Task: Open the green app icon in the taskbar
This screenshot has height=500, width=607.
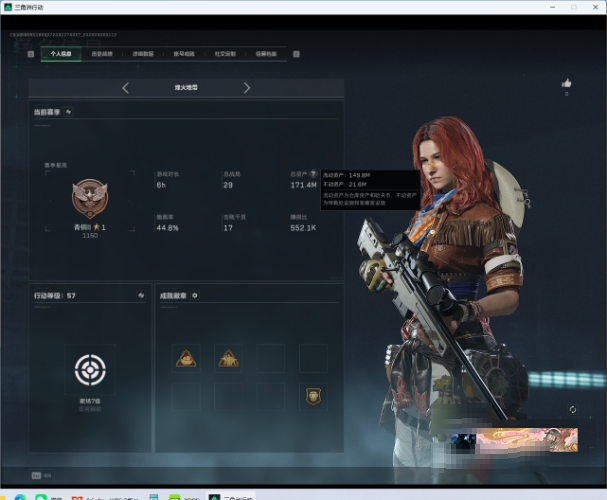Action: point(175,497)
